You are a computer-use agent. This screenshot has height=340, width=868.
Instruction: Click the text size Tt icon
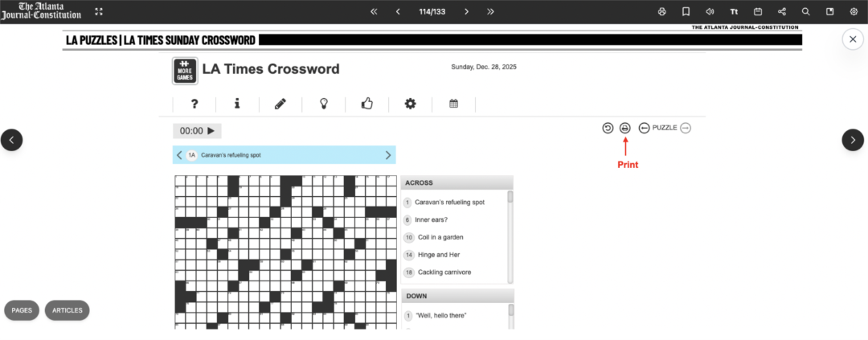tap(734, 12)
